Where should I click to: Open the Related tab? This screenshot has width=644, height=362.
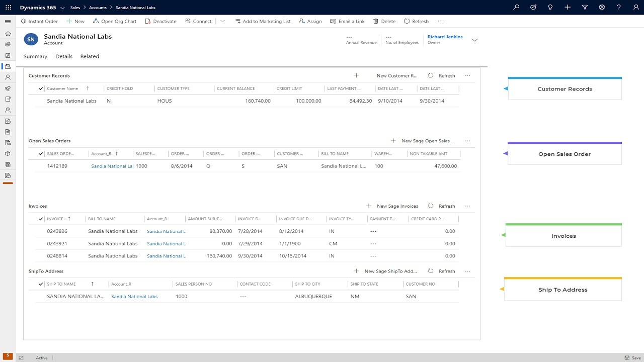pos(90,56)
